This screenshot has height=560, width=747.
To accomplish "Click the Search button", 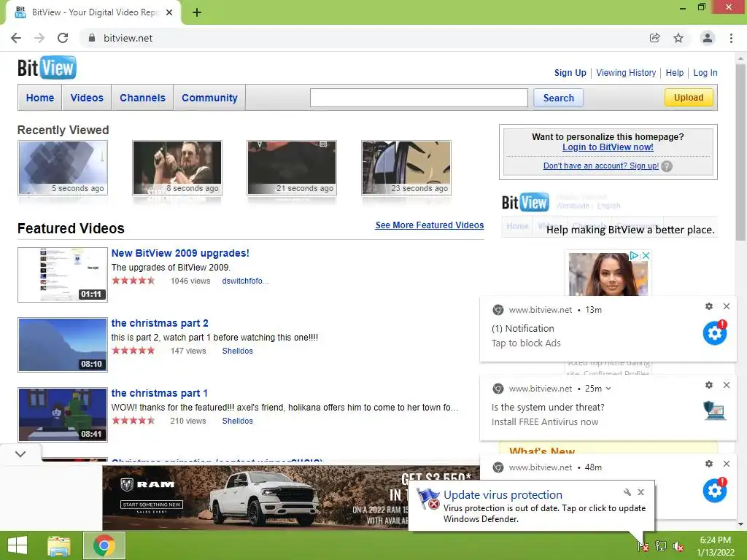I will coord(558,98).
